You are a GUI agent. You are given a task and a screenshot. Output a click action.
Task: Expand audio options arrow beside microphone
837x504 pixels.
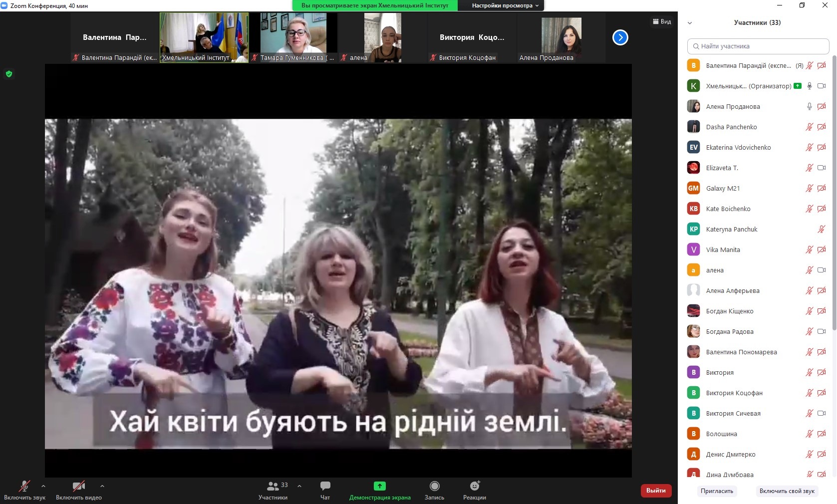[43, 486]
